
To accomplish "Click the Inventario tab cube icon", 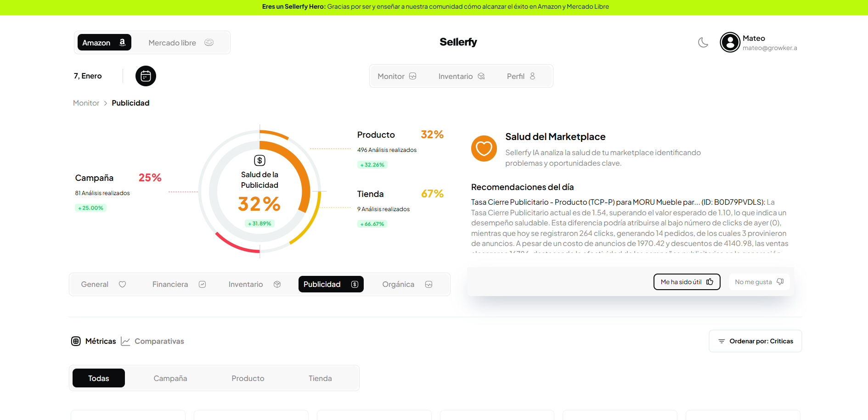I will [x=277, y=284].
